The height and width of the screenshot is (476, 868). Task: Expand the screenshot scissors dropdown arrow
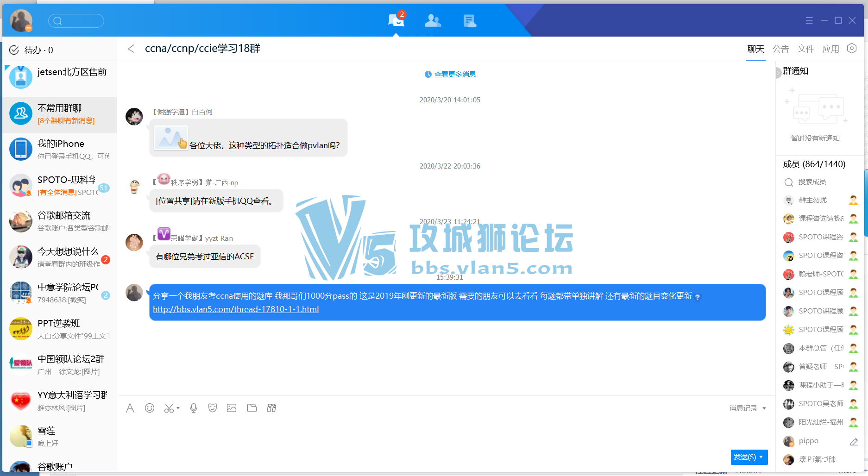178,408
